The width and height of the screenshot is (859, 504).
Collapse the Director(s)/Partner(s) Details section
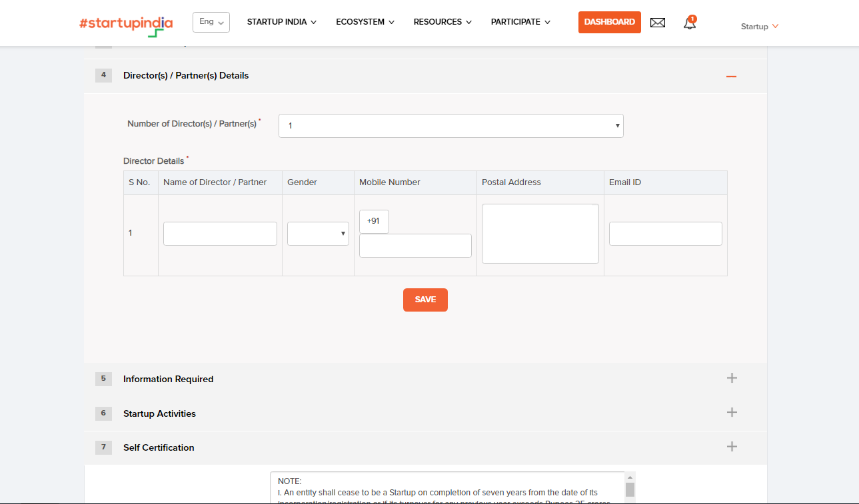pos(731,76)
